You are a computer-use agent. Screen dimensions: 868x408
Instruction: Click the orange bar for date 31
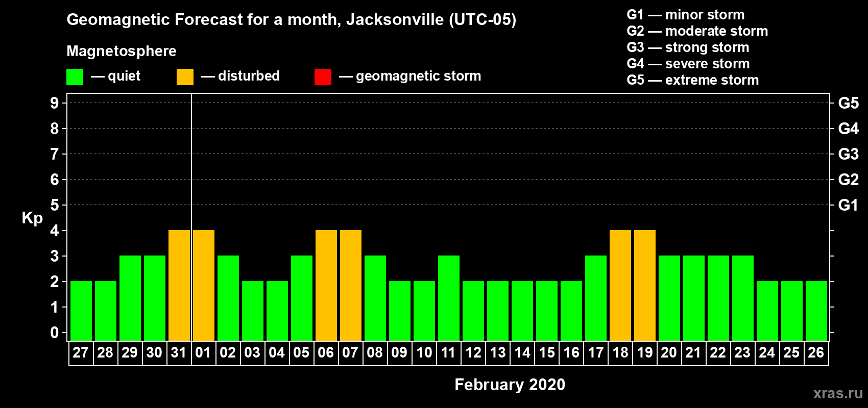coord(179,285)
